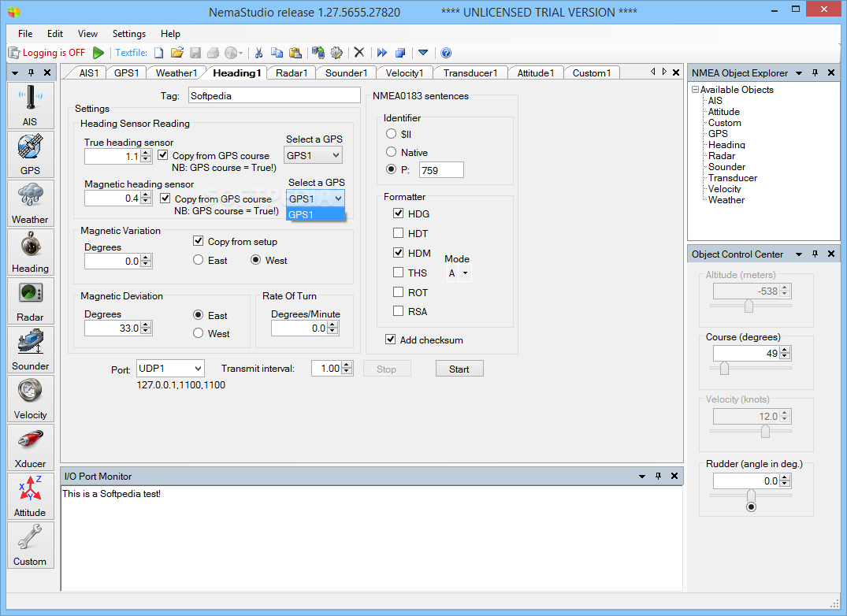The width and height of the screenshot is (847, 616).
Task: Select West for Magnetic Deviation
Action: point(199,333)
